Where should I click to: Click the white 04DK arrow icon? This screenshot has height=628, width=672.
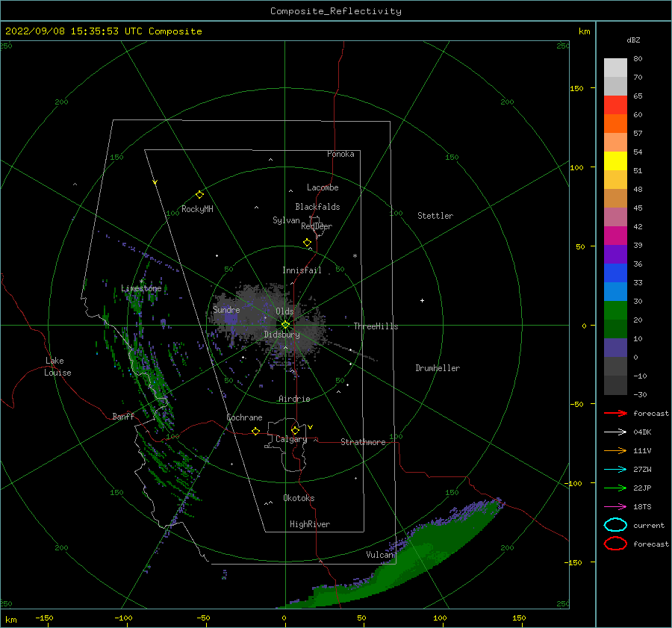tap(615, 432)
